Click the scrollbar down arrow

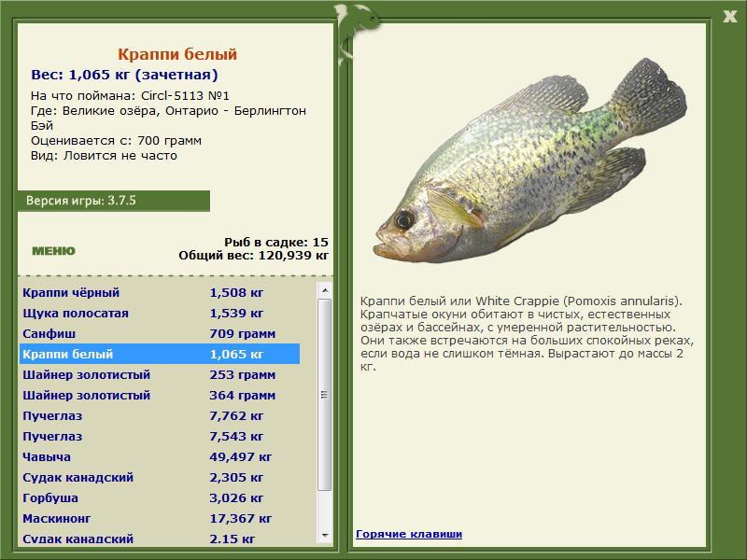point(325,536)
